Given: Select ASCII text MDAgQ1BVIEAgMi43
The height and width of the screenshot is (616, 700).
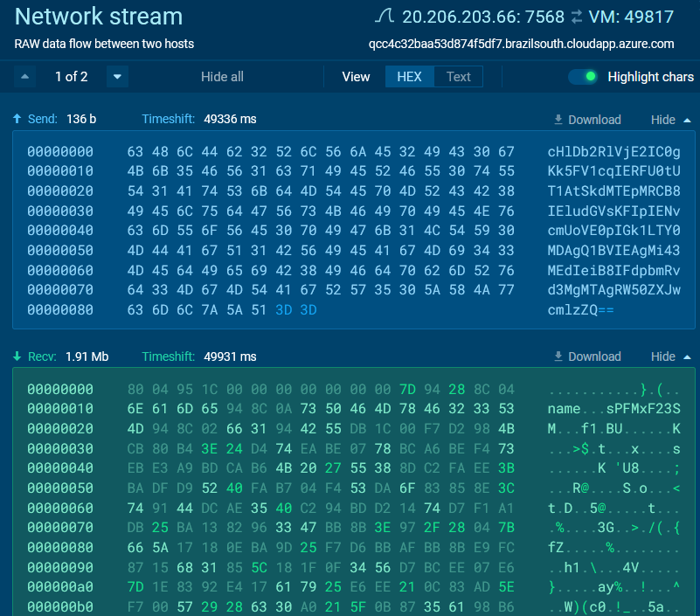Looking at the screenshot, I should tap(613, 251).
